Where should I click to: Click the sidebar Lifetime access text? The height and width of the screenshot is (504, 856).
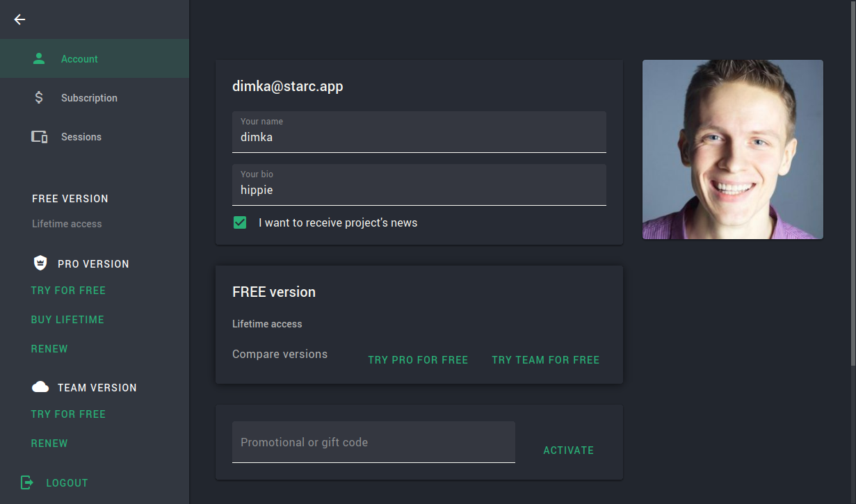coord(67,224)
